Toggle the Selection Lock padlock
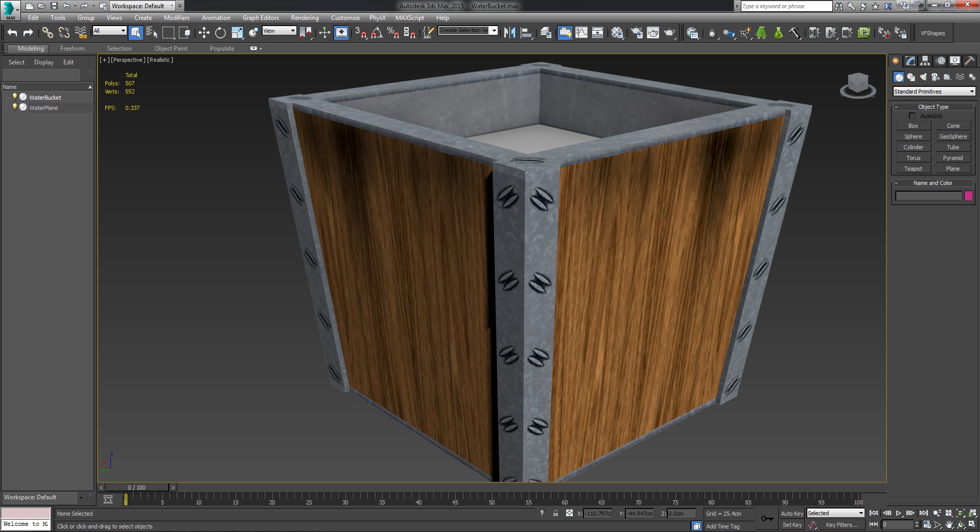 tap(555, 513)
